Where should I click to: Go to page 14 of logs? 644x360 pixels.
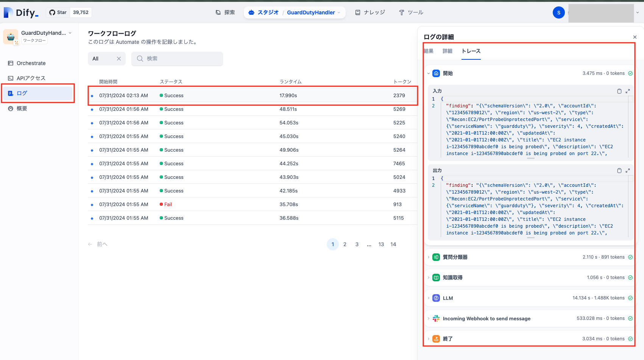pyautogui.click(x=393, y=244)
